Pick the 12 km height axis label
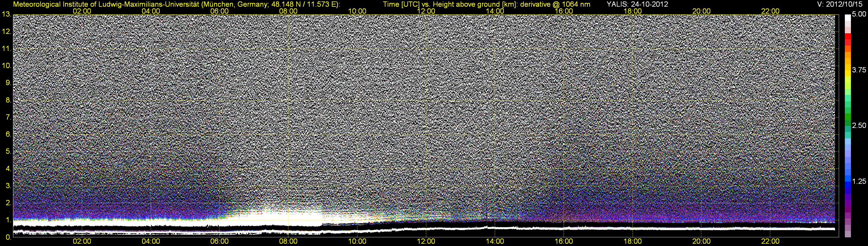The height and width of the screenshot is (246, 868). (x=6, y=31)
